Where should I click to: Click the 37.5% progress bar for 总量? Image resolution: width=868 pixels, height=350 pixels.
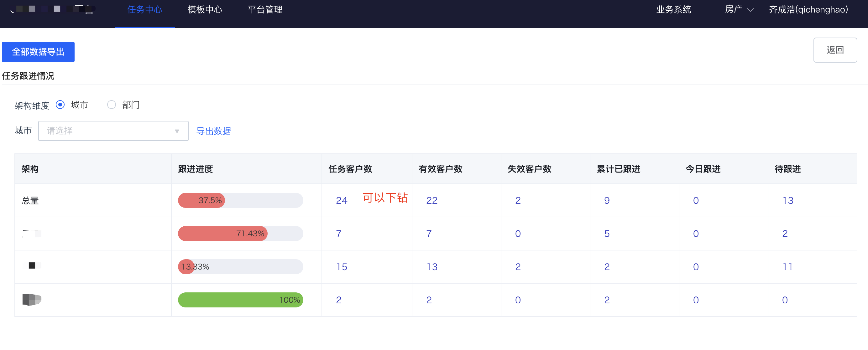[x=240, y=200]
